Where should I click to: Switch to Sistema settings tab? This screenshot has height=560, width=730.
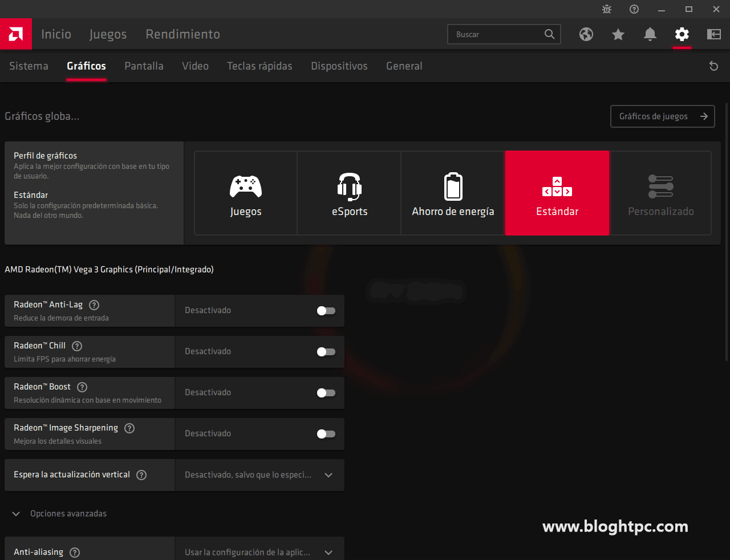point(29,66)
